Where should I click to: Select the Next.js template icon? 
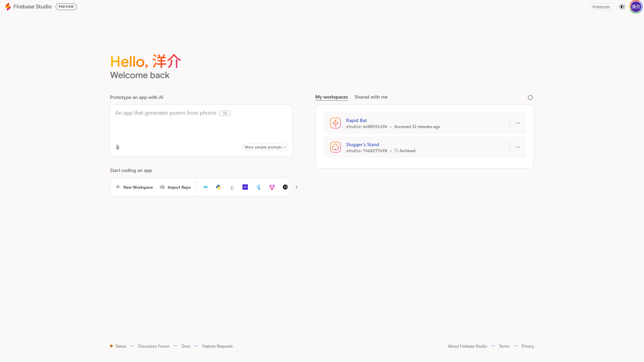285,187
